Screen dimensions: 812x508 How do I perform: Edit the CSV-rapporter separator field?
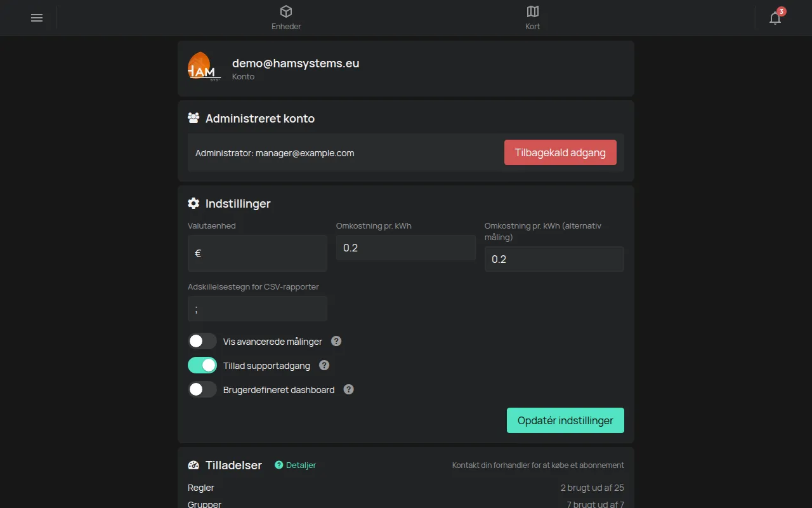coord(258,309)
